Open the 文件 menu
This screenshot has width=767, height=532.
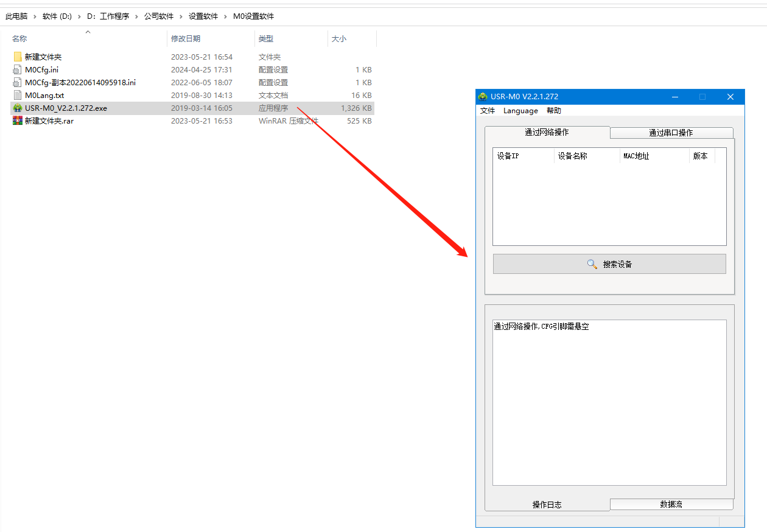488,111
